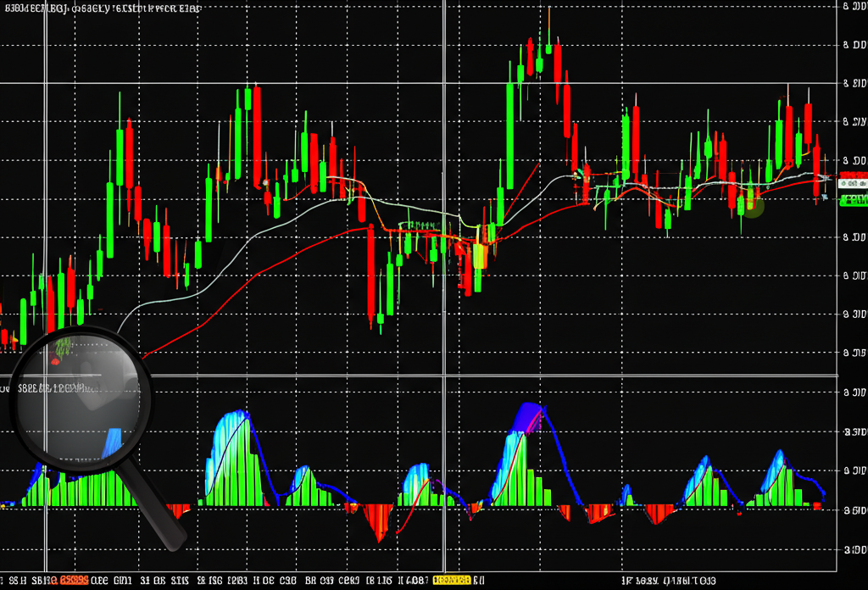Click the magnifying glass lens
The width and height of the screenshot is (868, 590).
click(81, 398)
